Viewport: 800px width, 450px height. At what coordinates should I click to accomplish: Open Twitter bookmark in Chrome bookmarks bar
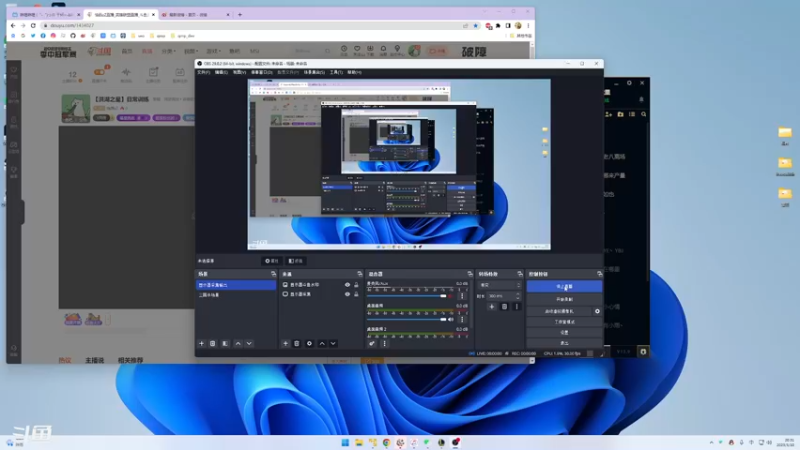33,36
